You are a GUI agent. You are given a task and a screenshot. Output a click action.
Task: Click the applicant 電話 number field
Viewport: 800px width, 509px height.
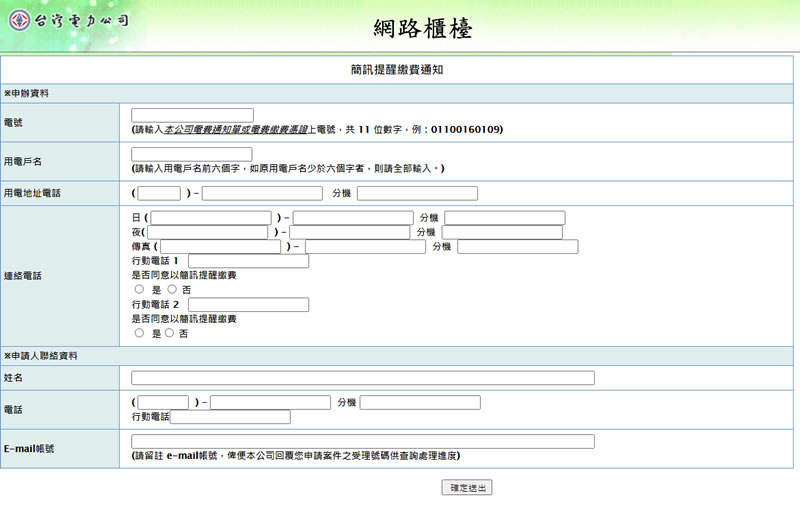point(270,402)
